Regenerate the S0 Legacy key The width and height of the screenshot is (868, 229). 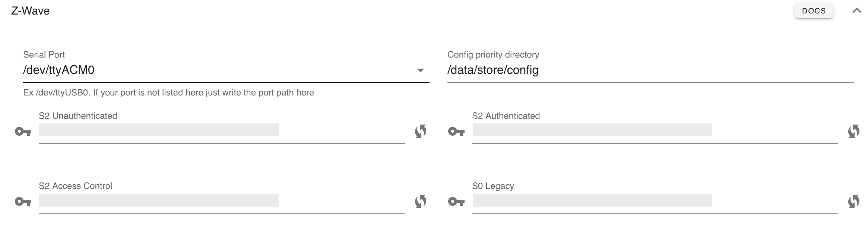[x=854, y=201]
